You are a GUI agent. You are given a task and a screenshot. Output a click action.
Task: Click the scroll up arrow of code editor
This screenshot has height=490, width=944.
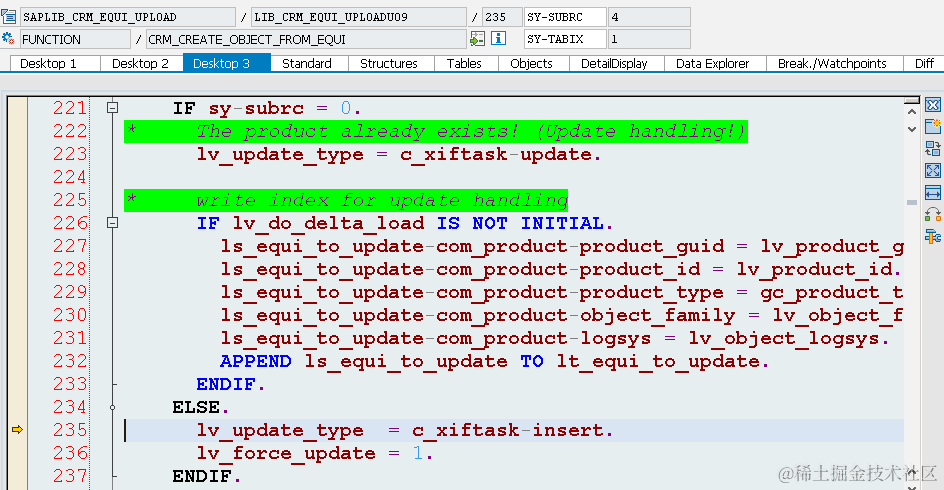tap(911, 112)
